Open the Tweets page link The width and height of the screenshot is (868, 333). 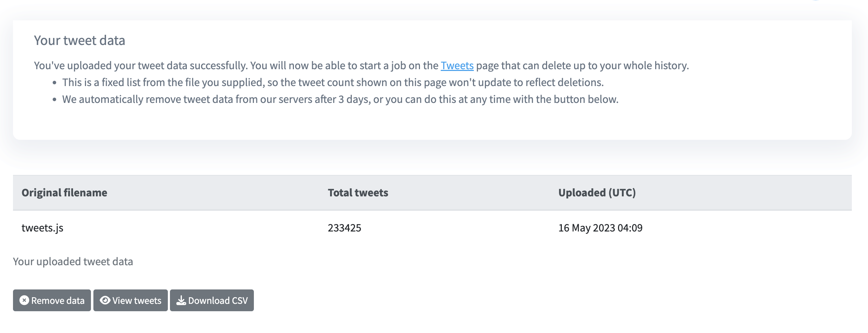[x=457, y=66]
